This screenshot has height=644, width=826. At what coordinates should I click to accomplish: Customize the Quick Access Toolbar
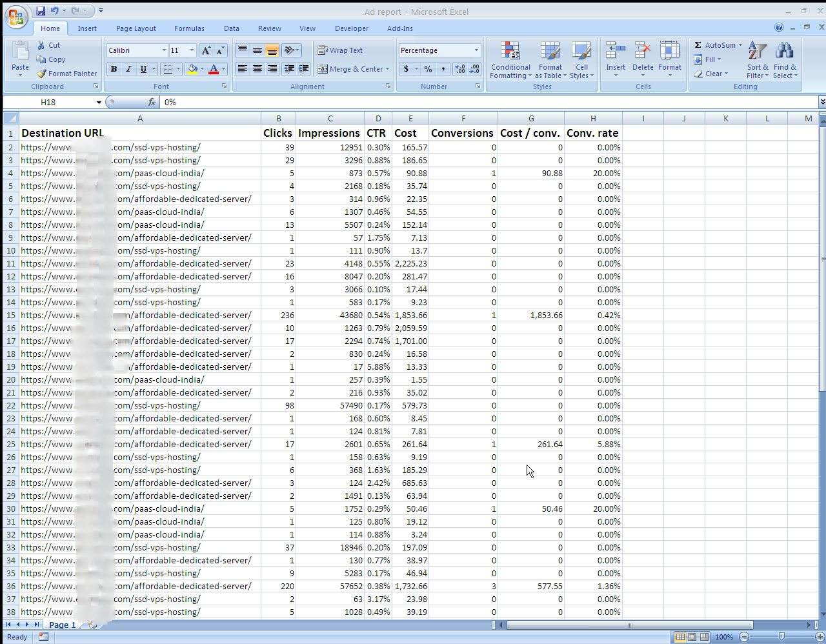point(101,11)
